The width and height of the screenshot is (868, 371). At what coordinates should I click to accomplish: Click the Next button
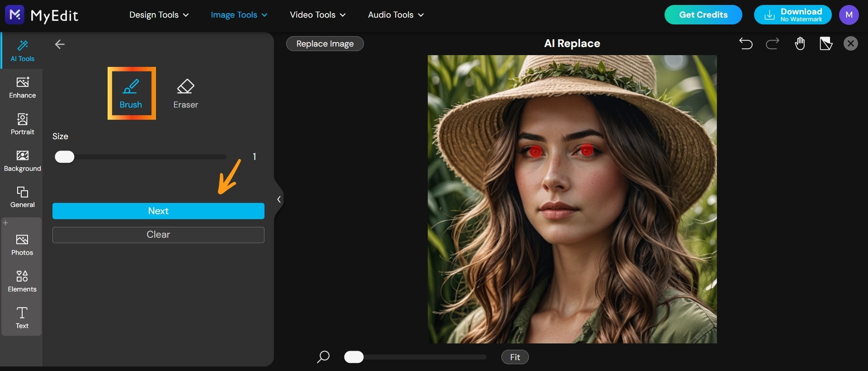pyautogui.click(x=158, y=211)
